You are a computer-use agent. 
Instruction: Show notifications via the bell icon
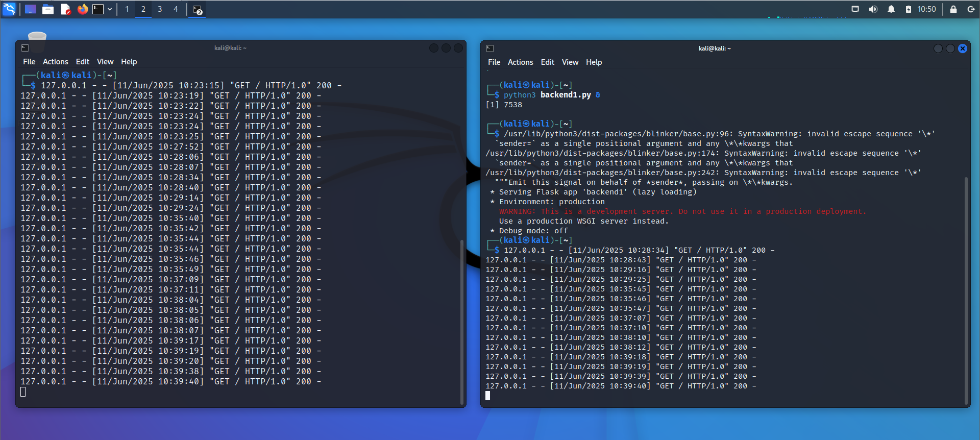(x=891, y=9)
